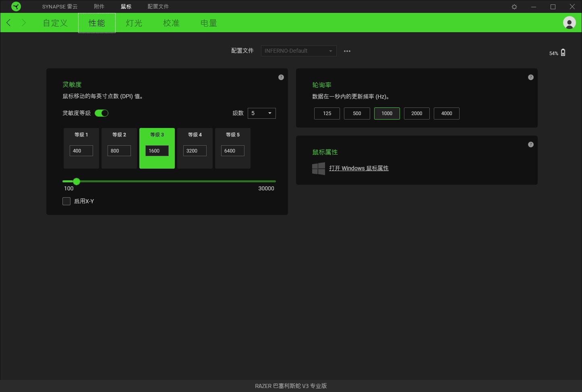The width and height of the screenshot is (582, 392).
Task: Enable the X-Y (启用X-Y) checkbox
Action: click(67, 201)
